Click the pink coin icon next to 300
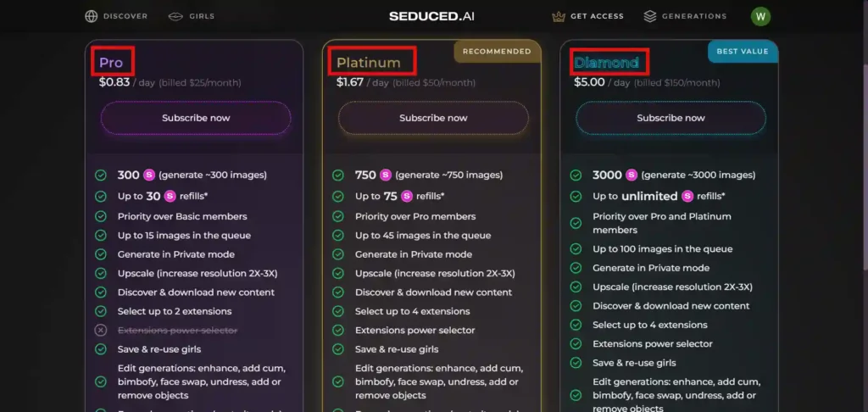The width and height of the screenshot is (868, 412). [148, 175]
